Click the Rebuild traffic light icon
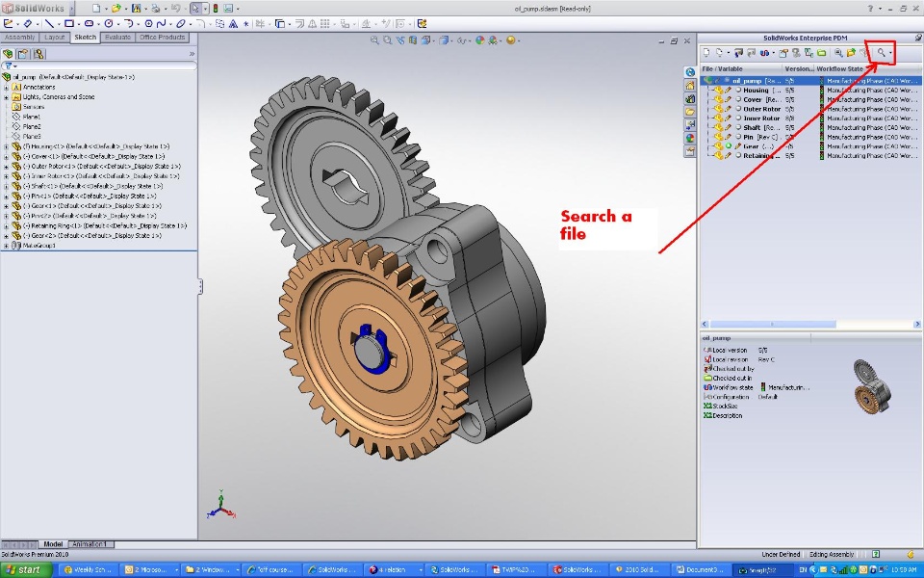 215,9
